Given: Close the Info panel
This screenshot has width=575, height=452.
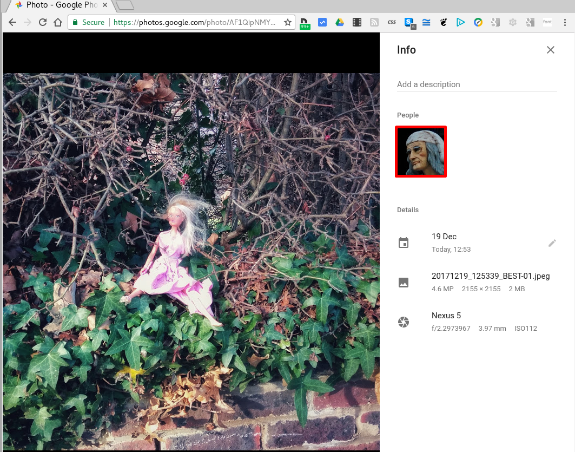Looking at the screenshot, I should coord(550,50).
